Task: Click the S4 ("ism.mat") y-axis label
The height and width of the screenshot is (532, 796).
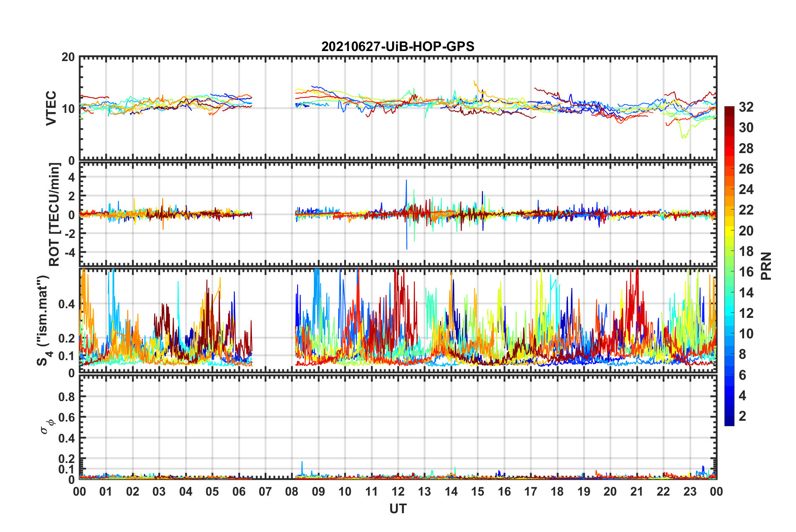Action: (44, 320)
